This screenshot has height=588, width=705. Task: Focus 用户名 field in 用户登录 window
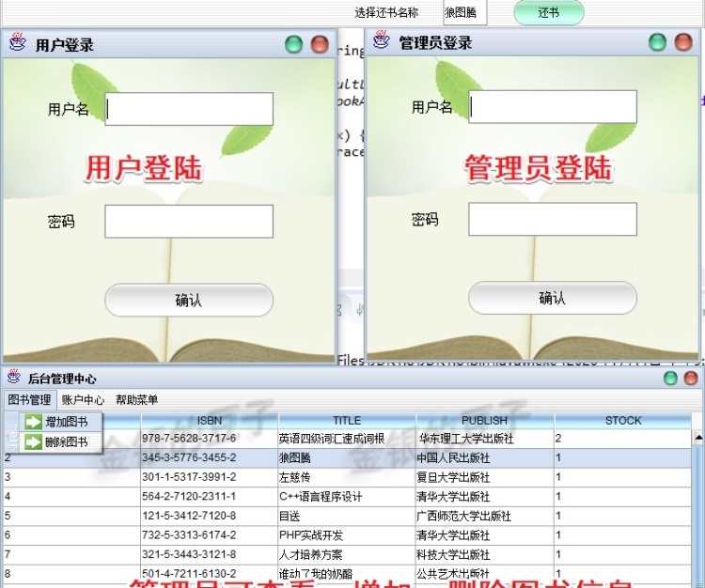189,109
